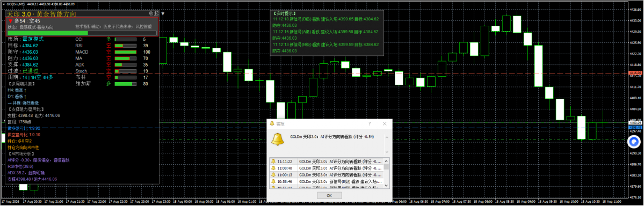The width and height of the screenshot is (644, 206).
Task: Click the RSI strength bar
Action: 125,46
